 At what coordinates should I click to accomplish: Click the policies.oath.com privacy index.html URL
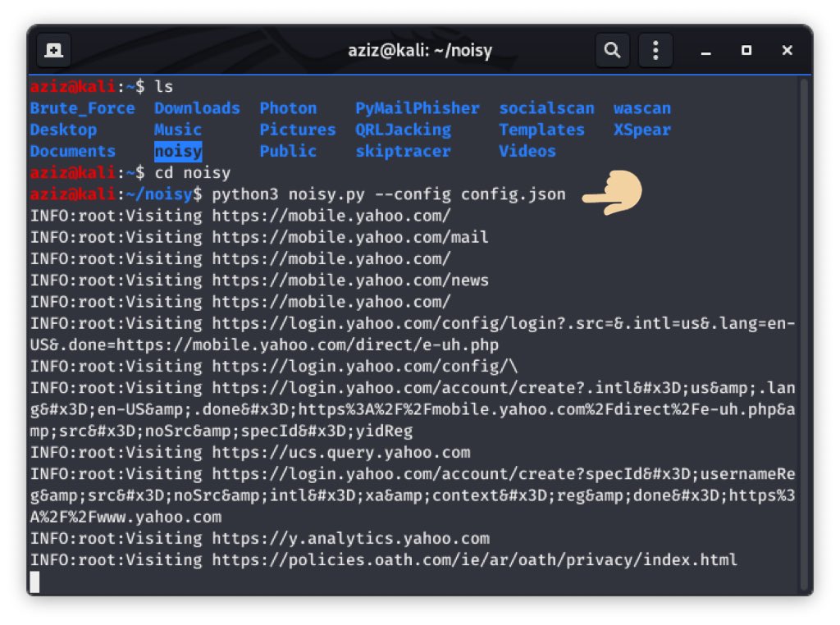474,560
